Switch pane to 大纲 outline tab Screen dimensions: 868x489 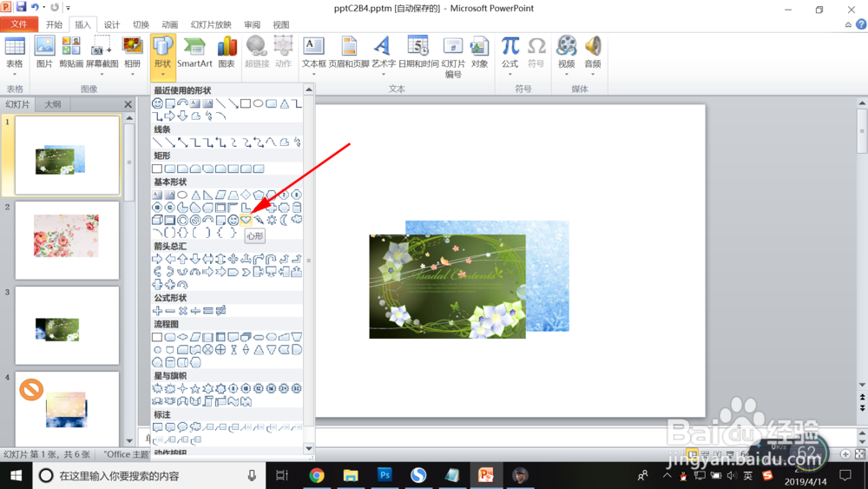click(x=53, y=104)
